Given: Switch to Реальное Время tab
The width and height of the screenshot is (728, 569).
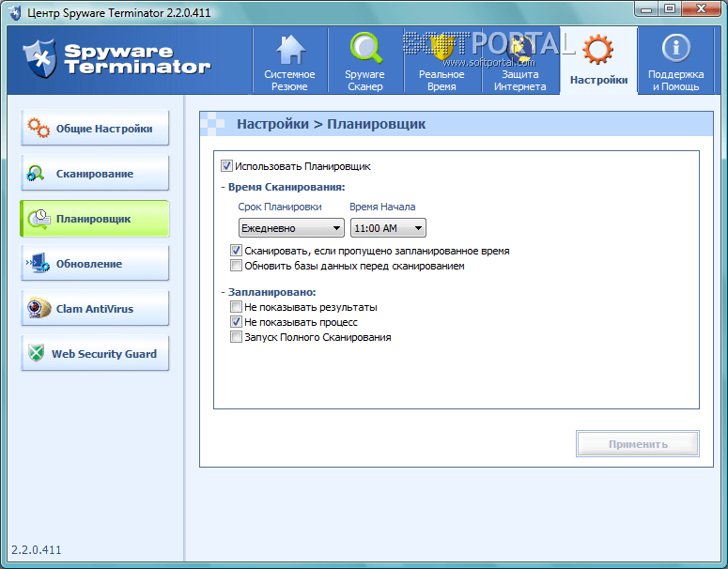Looking at the screenshot, I should [x=441, y=61].
